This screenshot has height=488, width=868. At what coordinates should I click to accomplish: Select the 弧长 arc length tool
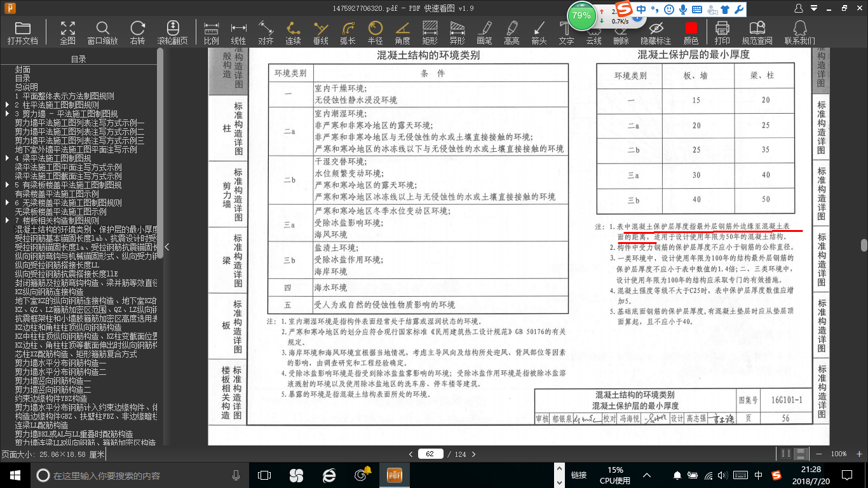[348, 32]
